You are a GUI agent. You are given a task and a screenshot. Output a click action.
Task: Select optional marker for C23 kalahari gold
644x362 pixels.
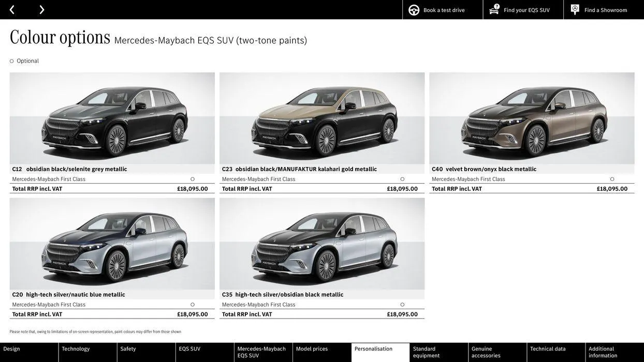pos(402,179)
